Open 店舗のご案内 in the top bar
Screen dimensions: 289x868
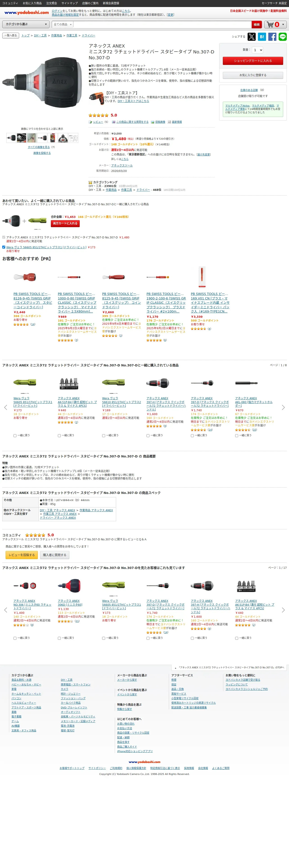pyautogui.click(x=90, y=3)
